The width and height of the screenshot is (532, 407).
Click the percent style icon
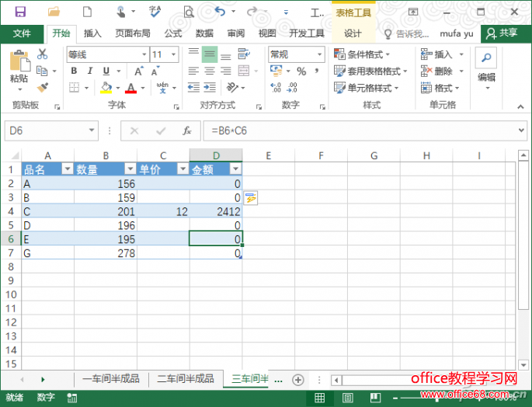(x=301, y=71)
